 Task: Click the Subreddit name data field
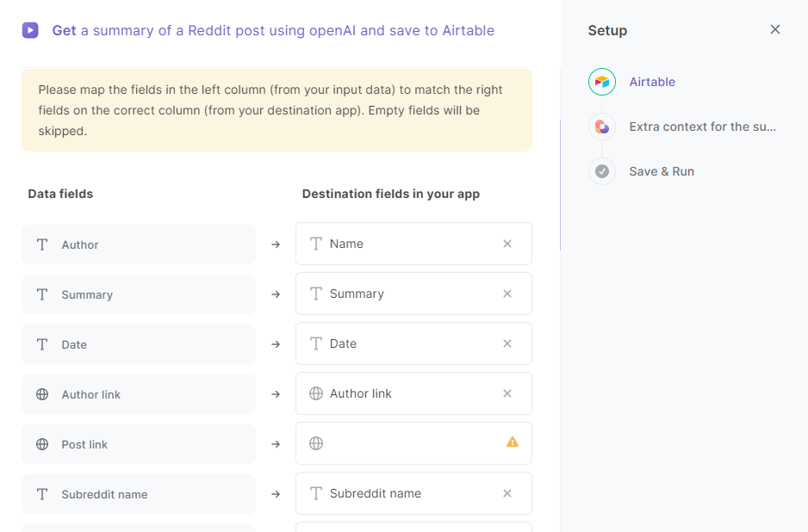pyautogui.click(x=138, y=493)
